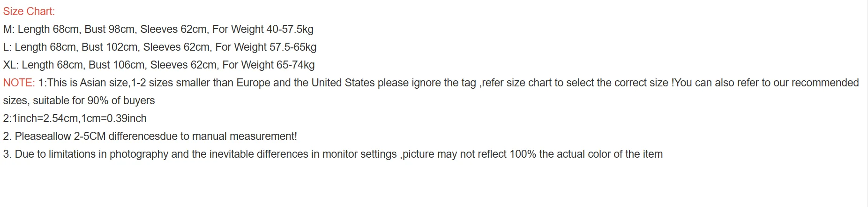Click the "For Weight 65-74kg" text

269,65
